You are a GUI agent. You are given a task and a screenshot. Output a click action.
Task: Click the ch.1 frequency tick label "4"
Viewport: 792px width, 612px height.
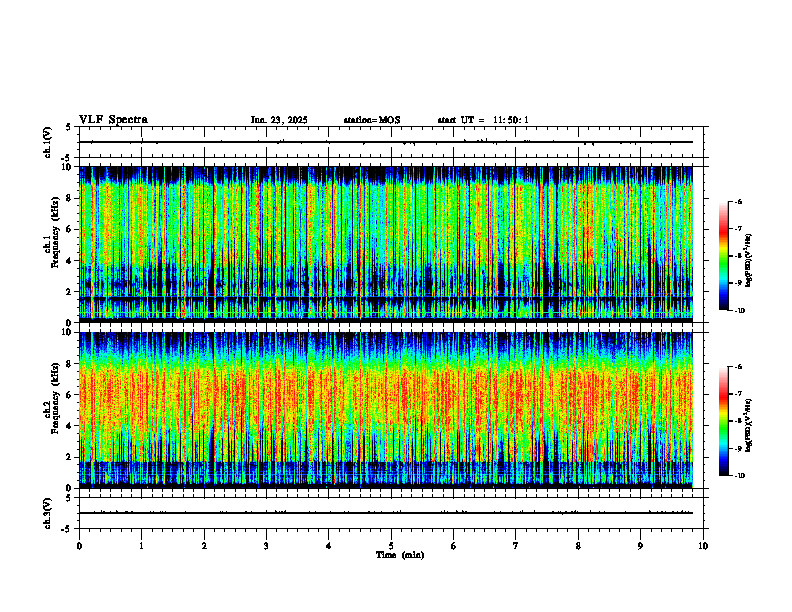[x=70, y=261]
